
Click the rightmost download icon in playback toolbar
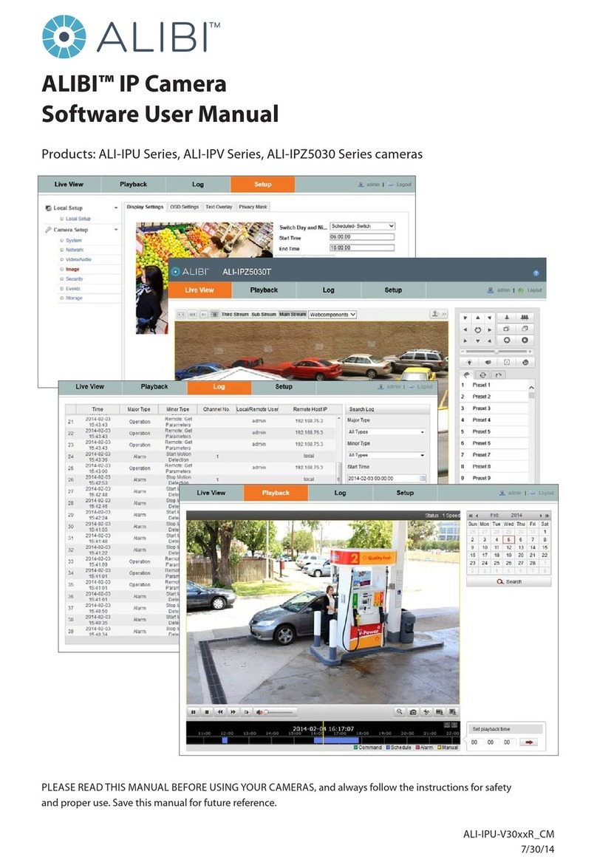click(452, 712)
